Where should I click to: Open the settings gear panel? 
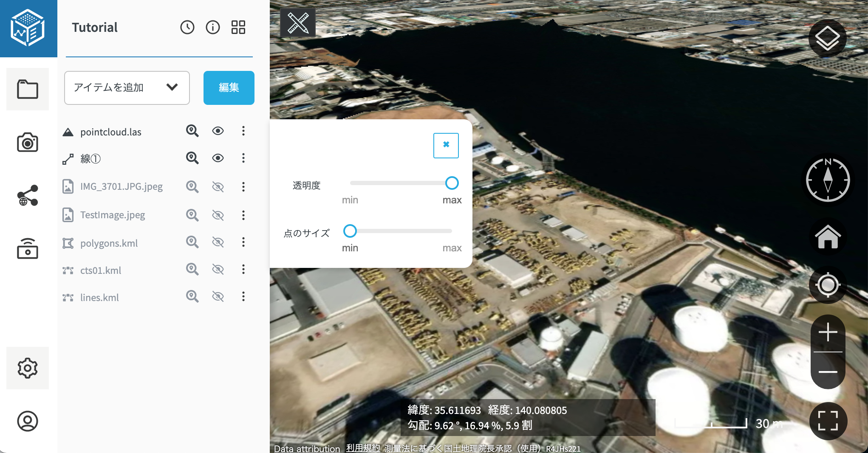[x=28, y=368]
